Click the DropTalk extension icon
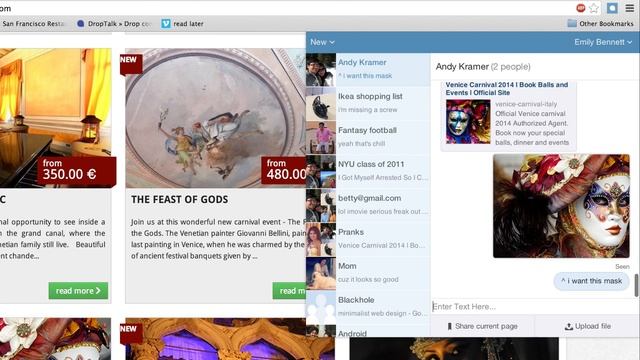 pos(612,8)
